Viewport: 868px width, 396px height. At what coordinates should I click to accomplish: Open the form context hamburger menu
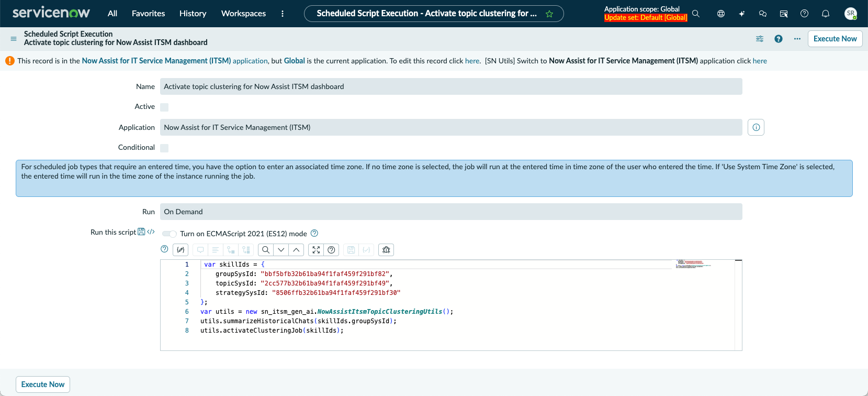[x=14, y=38]
